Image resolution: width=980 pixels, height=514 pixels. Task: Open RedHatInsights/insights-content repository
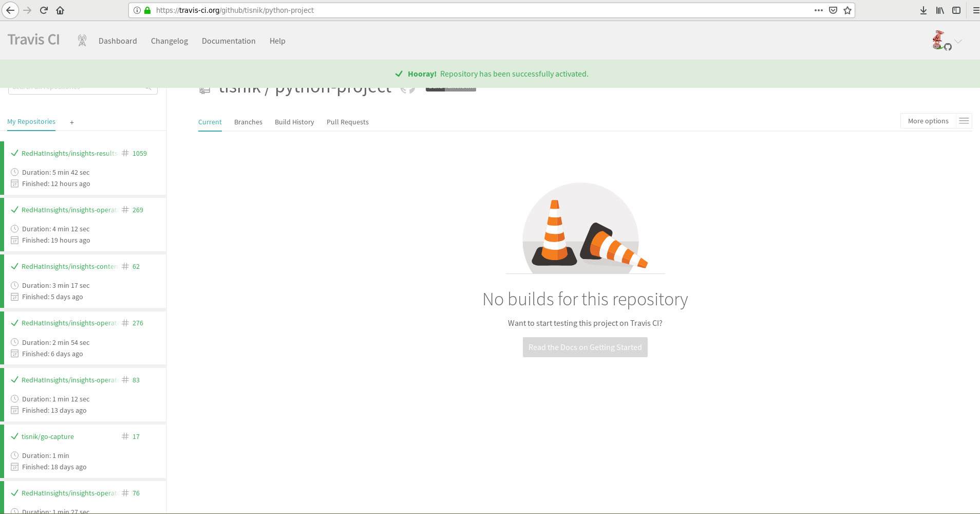(69, 266)
